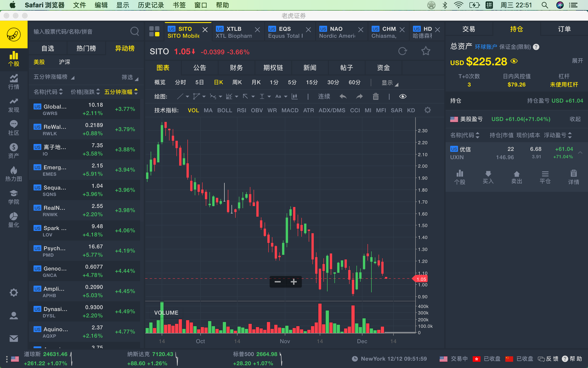Open the 热力图 heatmap sidebar icon
588x368 pixels.
pyautogui.click(x=14, y=174)
